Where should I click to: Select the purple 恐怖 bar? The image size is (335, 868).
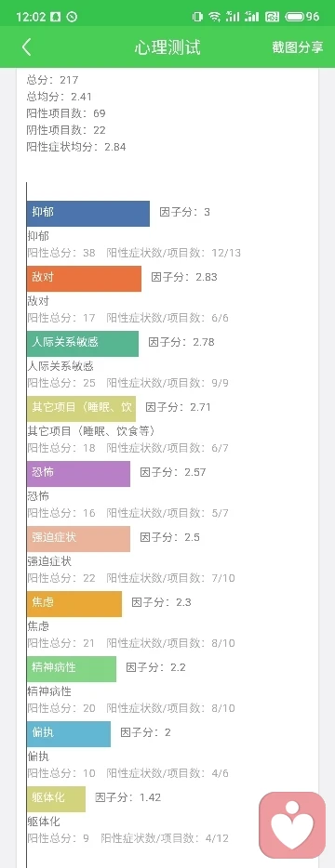78,474
